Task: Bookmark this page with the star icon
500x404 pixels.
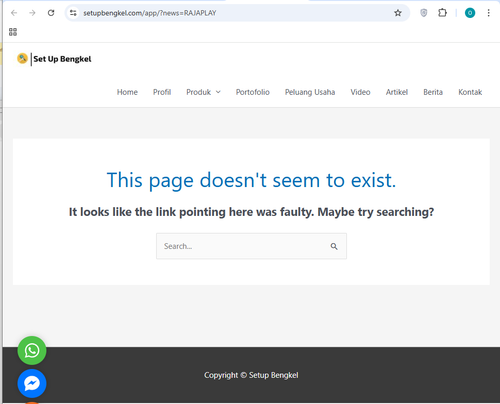Action: 398,13
